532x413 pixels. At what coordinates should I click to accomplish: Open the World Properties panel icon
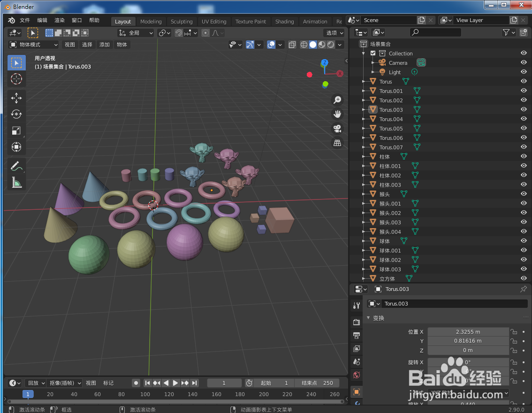pyautogui.click(x=356, y=375)
